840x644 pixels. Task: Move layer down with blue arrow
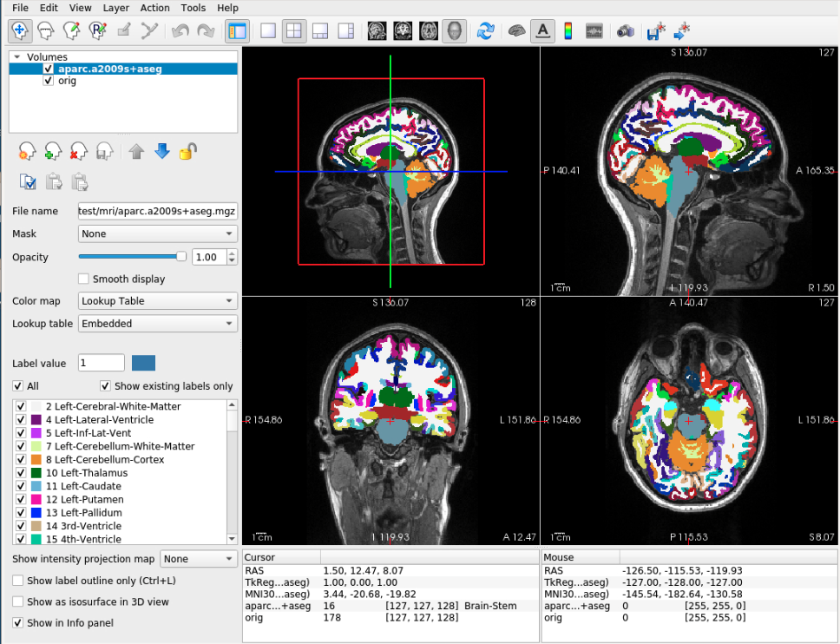161,151
